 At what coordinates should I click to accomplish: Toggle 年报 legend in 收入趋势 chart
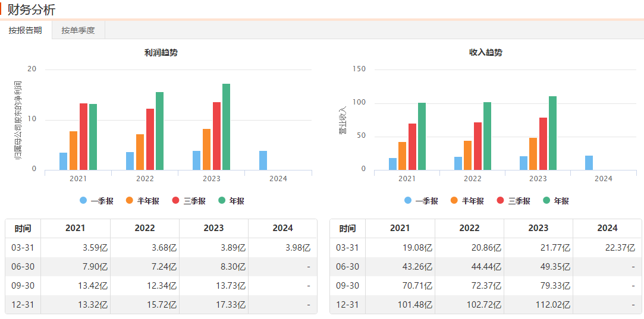(556, 201)
